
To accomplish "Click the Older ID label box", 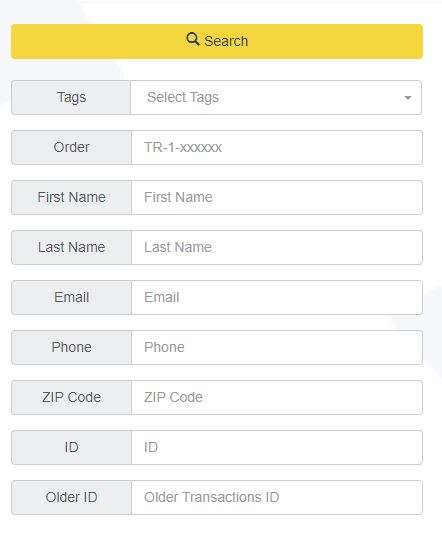I will 72,498.
